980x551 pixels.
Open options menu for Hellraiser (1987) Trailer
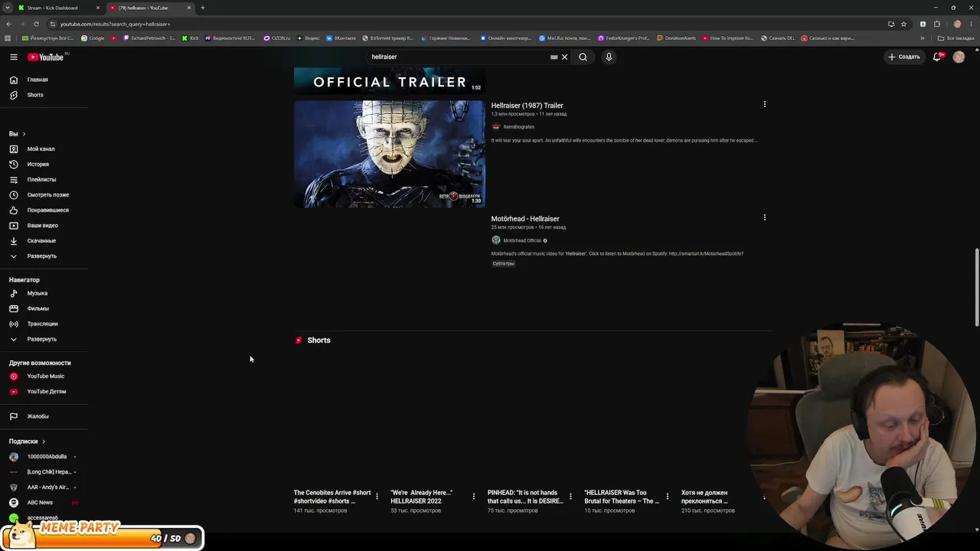[764, 104]
